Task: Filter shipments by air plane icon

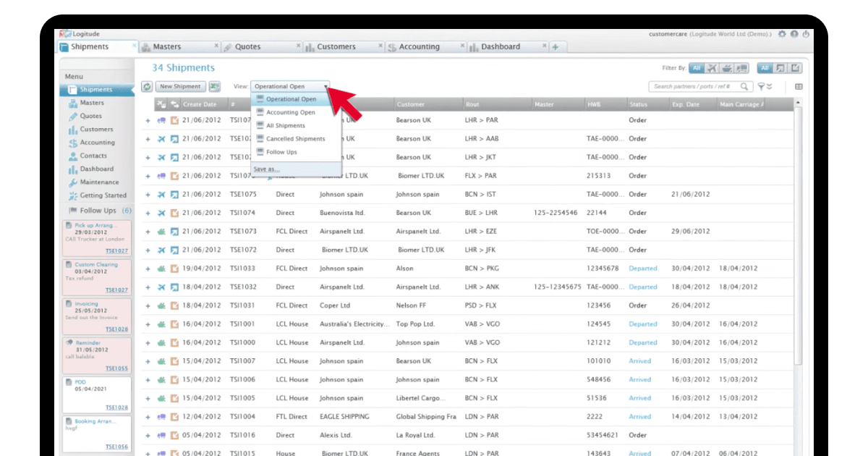Action: point(712,68)
